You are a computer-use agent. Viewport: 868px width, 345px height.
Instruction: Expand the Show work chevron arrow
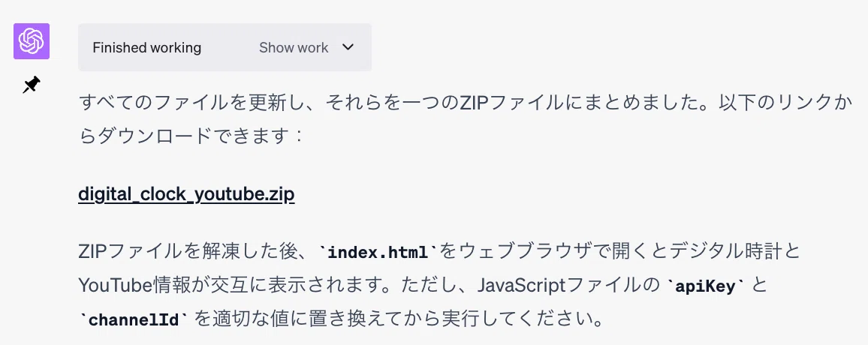tap(348, 47)
